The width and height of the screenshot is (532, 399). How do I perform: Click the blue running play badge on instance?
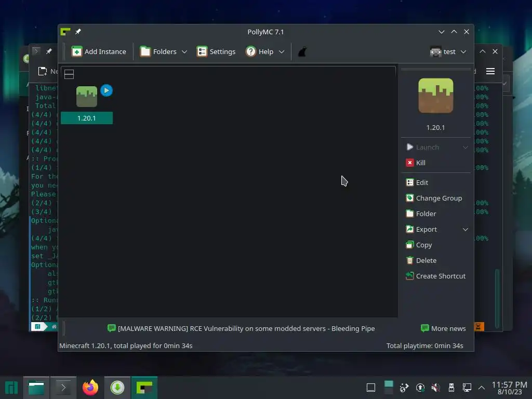tap(107, 90)
